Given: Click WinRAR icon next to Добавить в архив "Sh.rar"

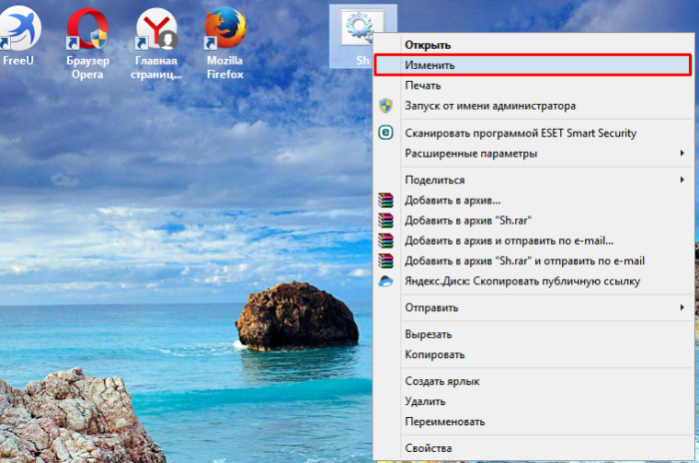Looking at the screenshot, I should click(386, 220).
